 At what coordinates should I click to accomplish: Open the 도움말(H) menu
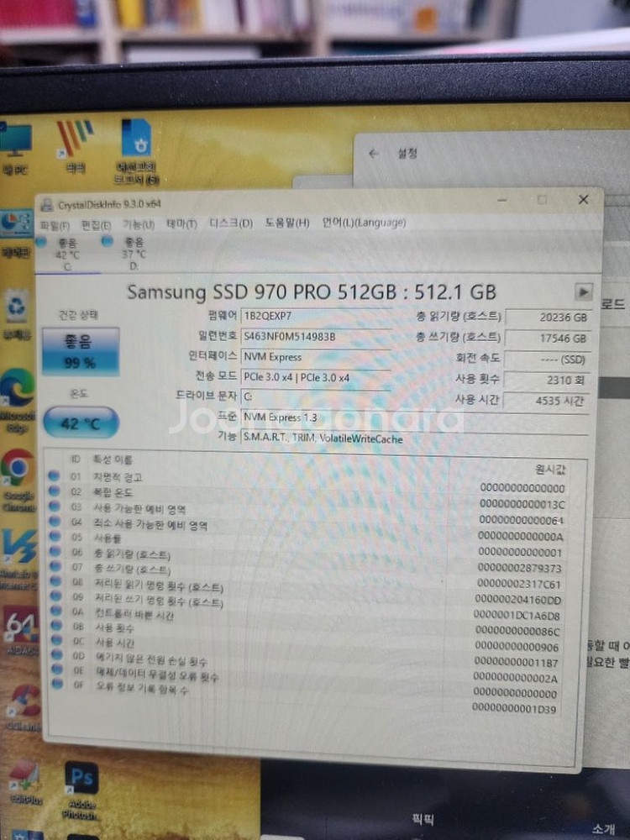[x=287, y=223]
